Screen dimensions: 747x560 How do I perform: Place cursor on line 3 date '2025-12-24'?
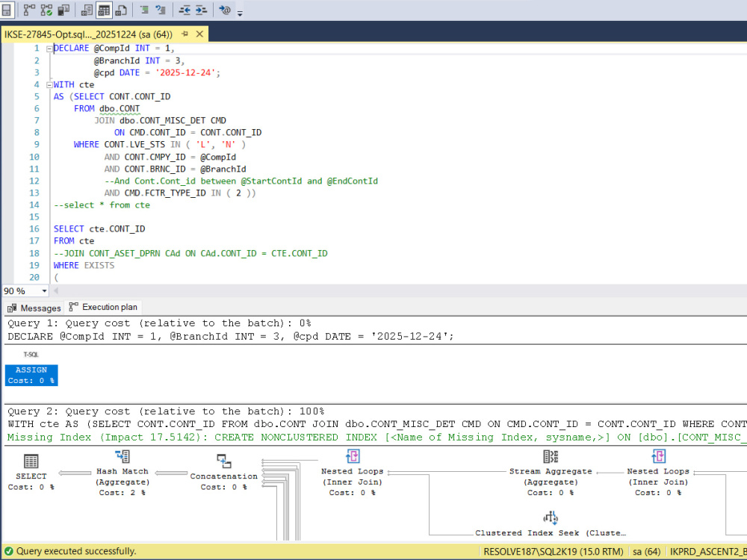click(187, 73)
